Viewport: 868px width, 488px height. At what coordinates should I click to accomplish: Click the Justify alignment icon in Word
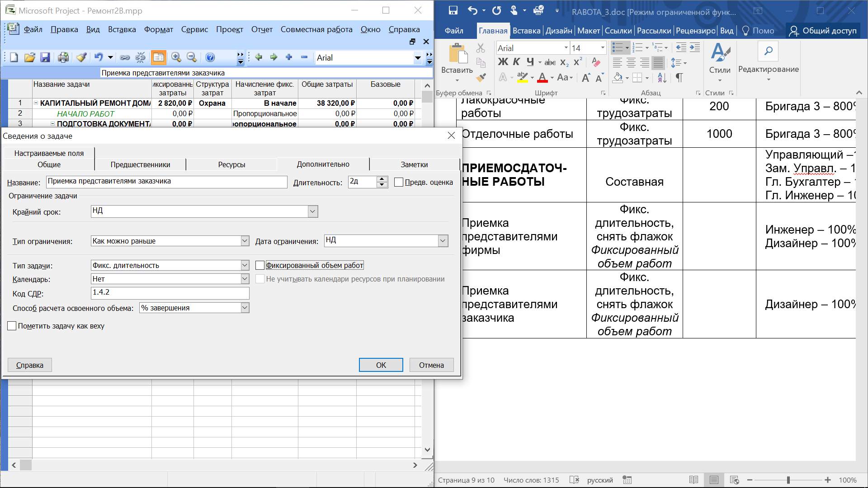click(659, 63)
